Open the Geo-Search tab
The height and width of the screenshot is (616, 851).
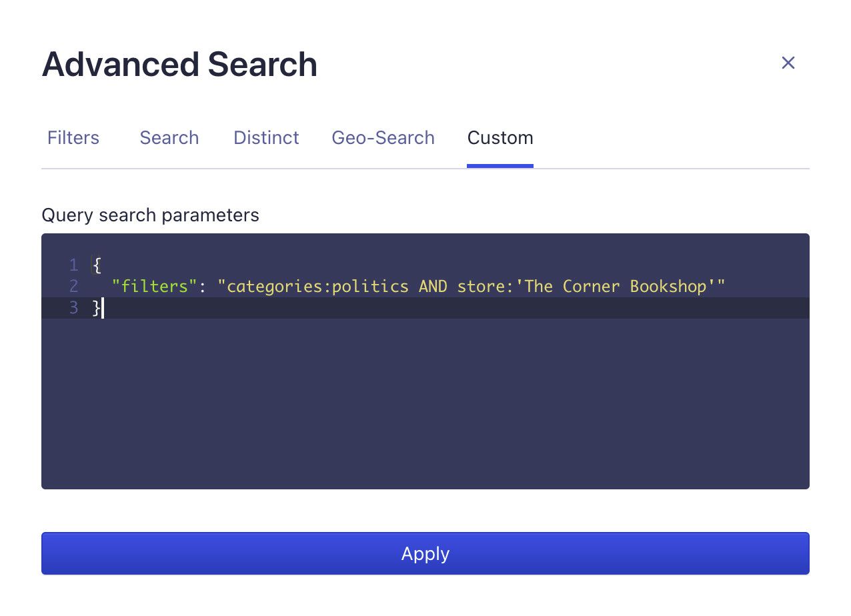pos(383,138)
